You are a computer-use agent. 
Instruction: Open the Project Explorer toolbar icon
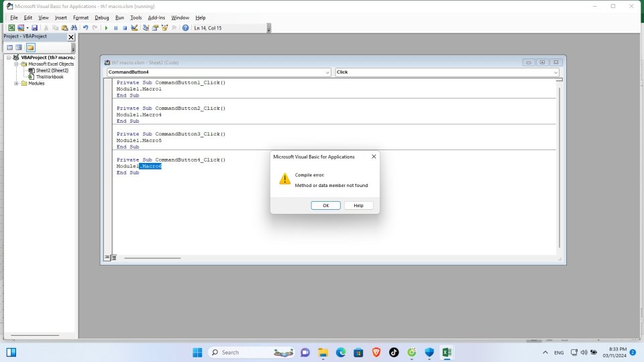pos(146,27)
